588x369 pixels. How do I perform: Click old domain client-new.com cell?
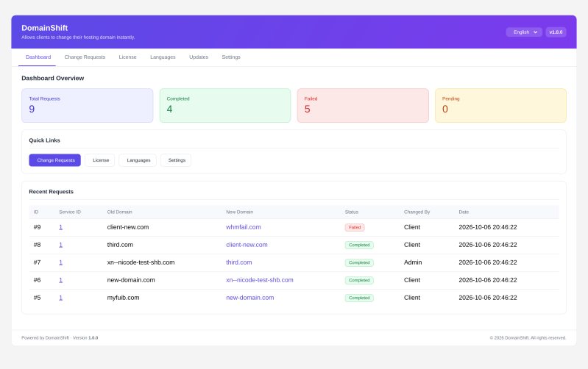128,227
